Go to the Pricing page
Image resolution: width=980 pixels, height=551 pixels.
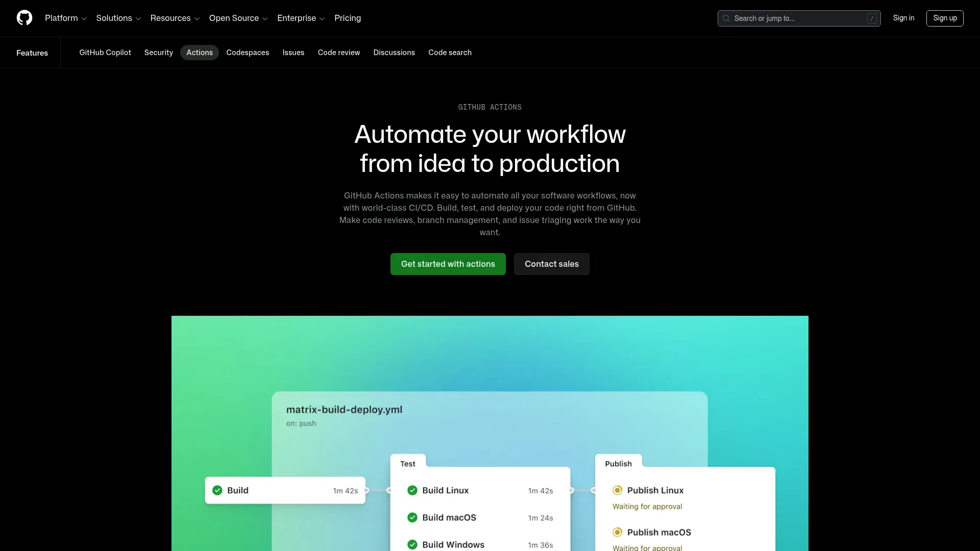pyautogui.click(x=348, y=18)
